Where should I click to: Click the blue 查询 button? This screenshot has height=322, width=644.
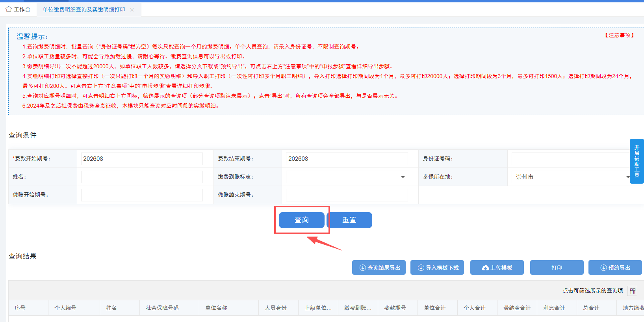[302, 220]
